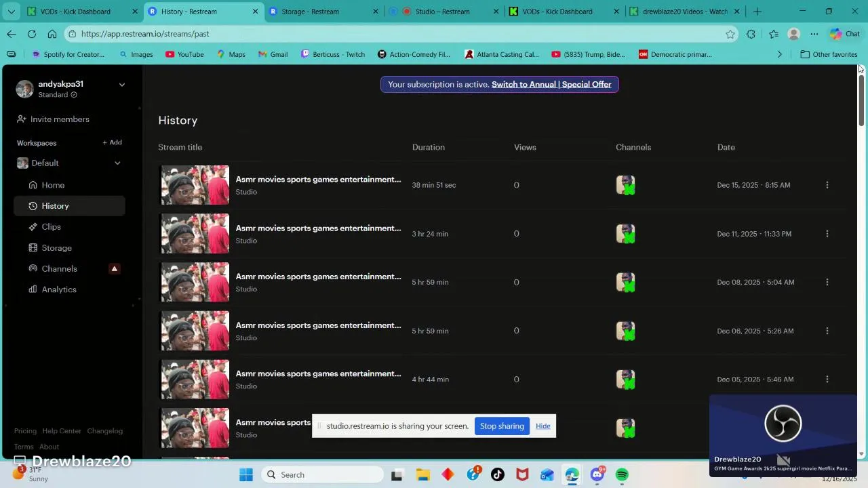The width and height of the screenshot is (868, 488).
Task: Click the Pricing footer link
Action: [x=25, y=431]
